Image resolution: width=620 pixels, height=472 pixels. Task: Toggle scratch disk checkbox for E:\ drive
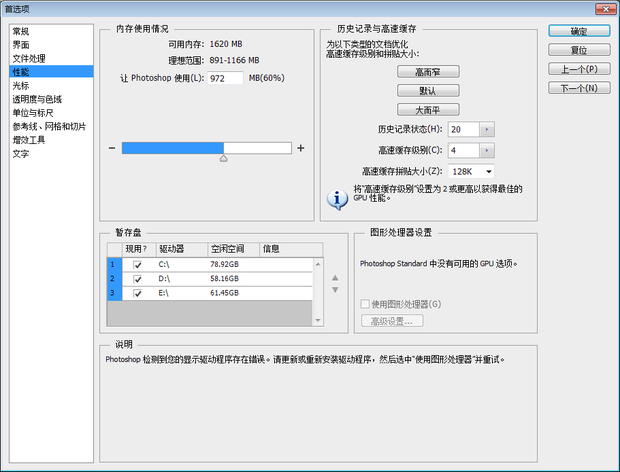pos(137,292)
